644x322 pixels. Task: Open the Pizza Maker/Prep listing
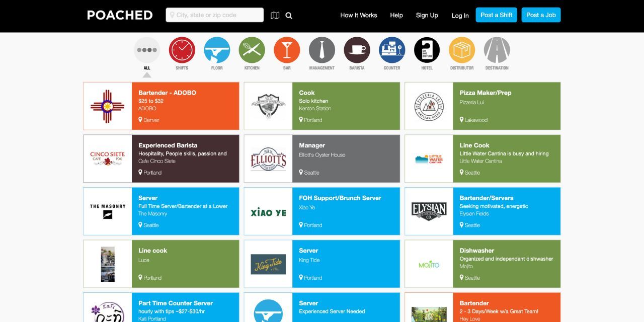click(482, 106)
